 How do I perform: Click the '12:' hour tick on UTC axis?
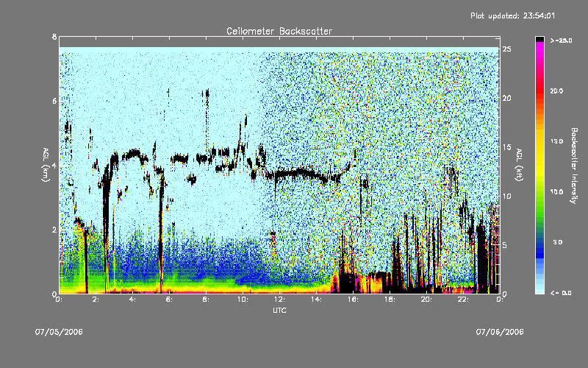coord(279,300)
